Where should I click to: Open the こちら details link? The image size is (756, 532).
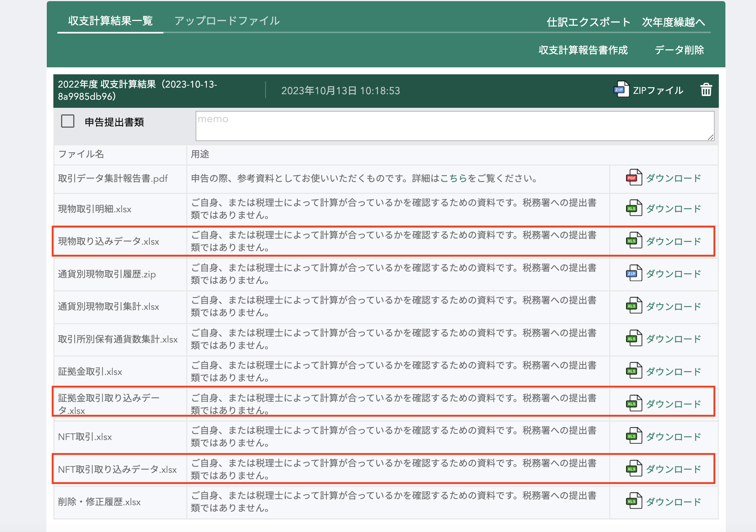[453, 178]
